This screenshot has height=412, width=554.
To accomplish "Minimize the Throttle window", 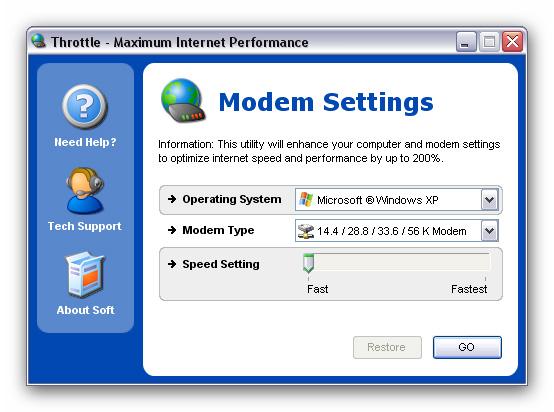I will [x=466, y=42].
